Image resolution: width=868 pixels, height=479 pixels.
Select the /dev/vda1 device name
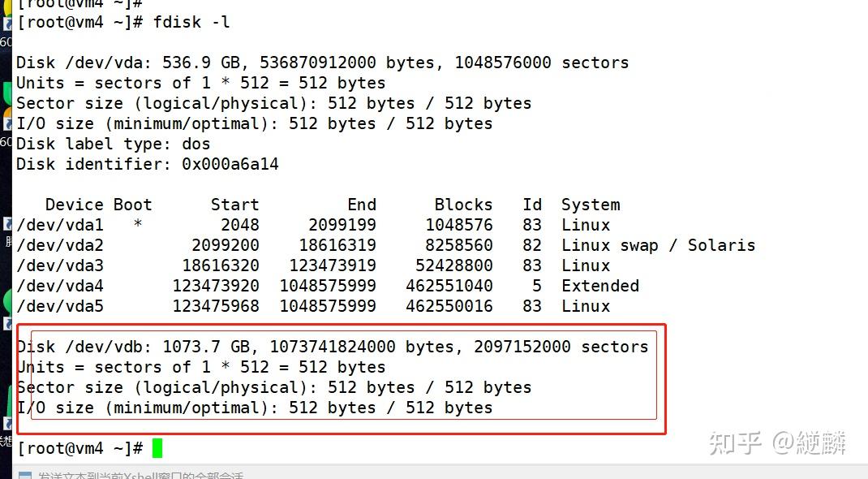pos(60,225)
